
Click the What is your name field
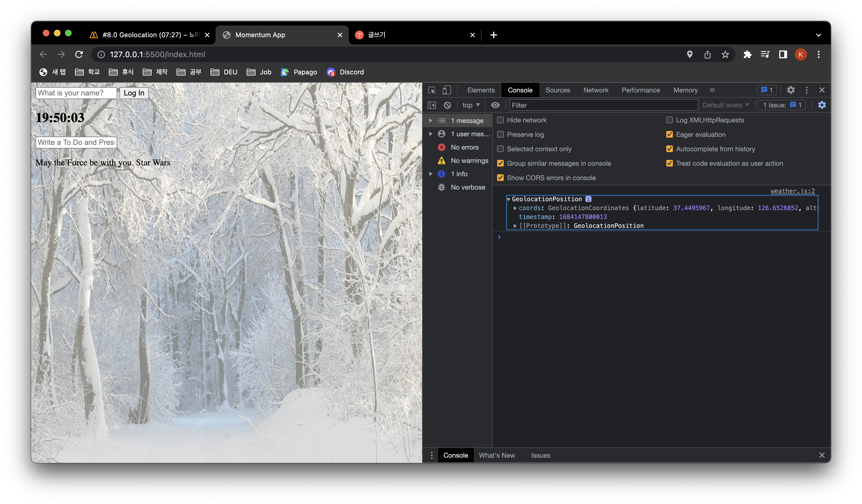tap(76, 93)
